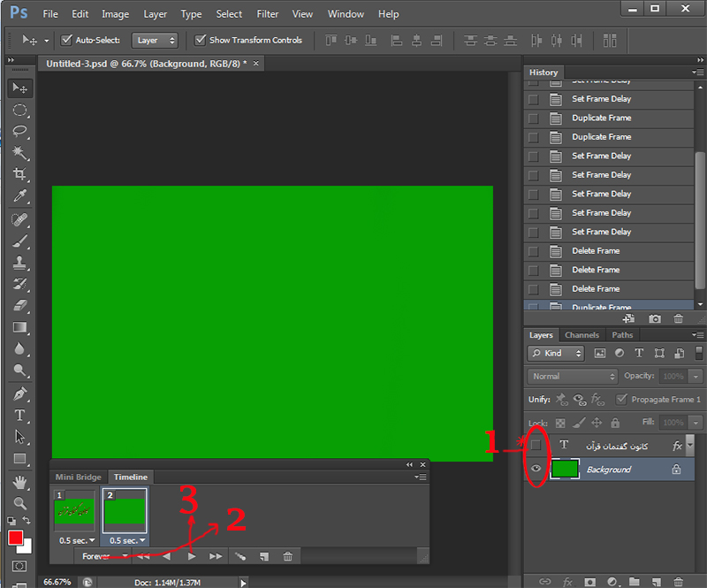Viewport: 707px width, 588px height.
Task: Add a layer mask
Action: (589, 582)
